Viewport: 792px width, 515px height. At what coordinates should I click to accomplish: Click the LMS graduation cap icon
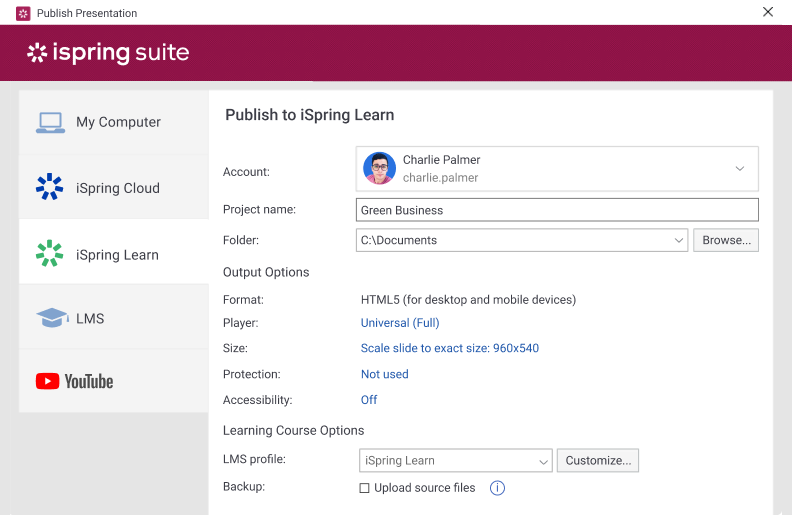point(52,318)
